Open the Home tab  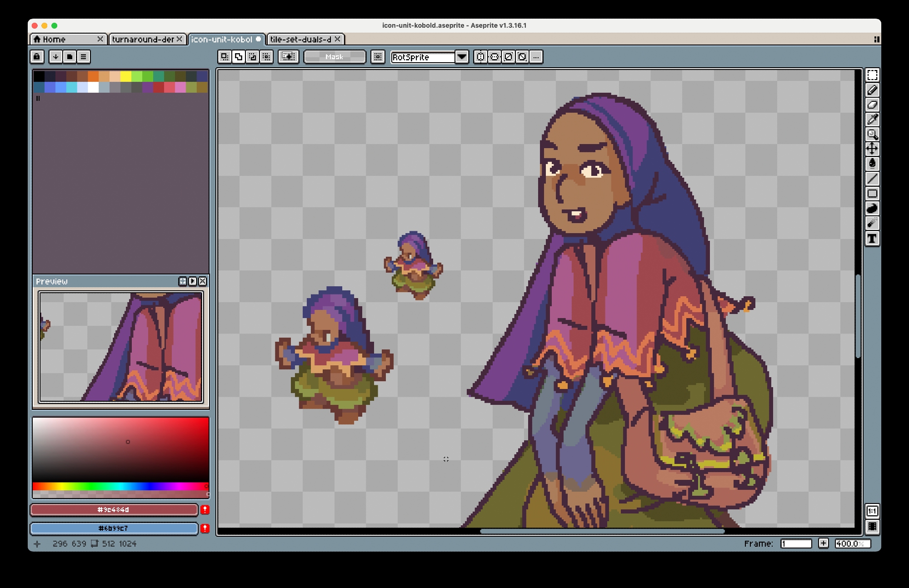pos(54,40)
